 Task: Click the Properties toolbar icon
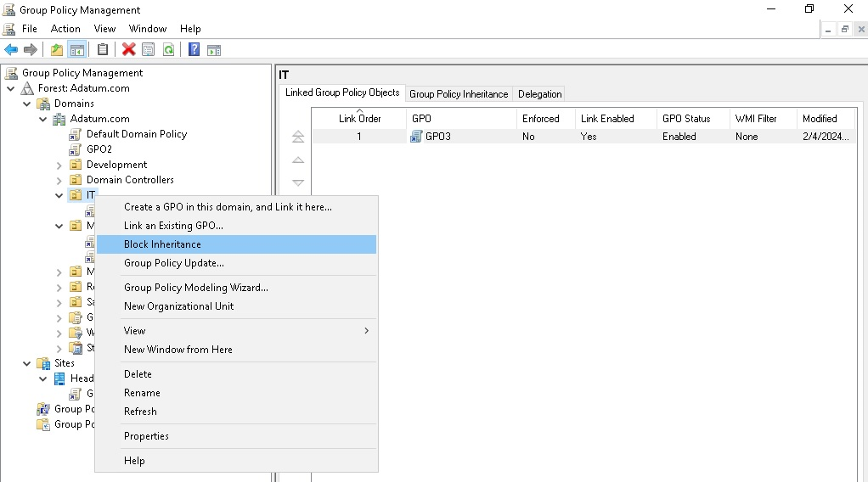click(149, 50)
